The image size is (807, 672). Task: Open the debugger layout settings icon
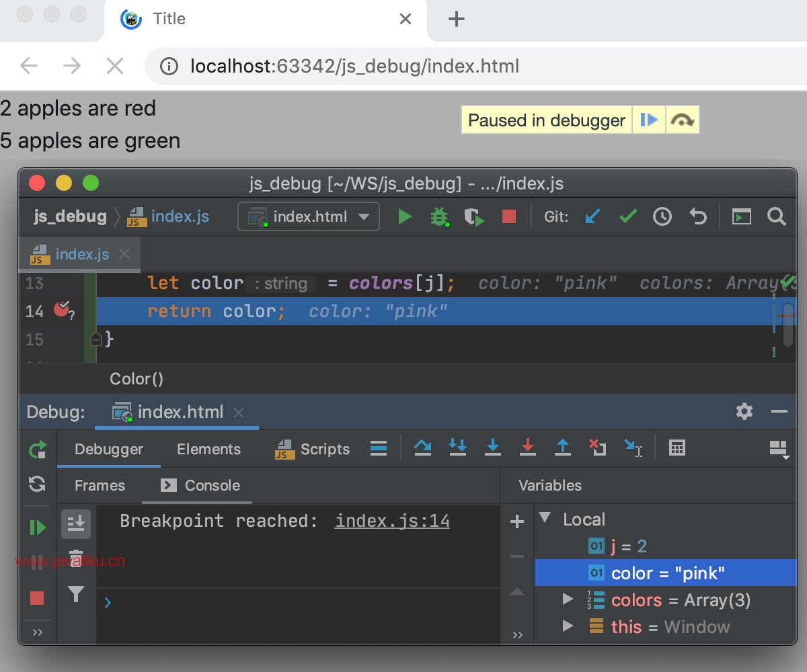click(x=779, y=450)
